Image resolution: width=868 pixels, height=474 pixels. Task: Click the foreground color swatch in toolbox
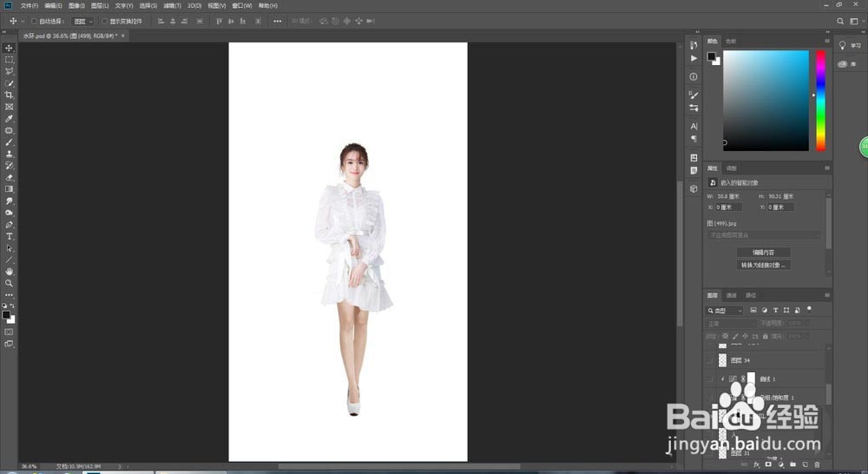(x=6, y=315)
